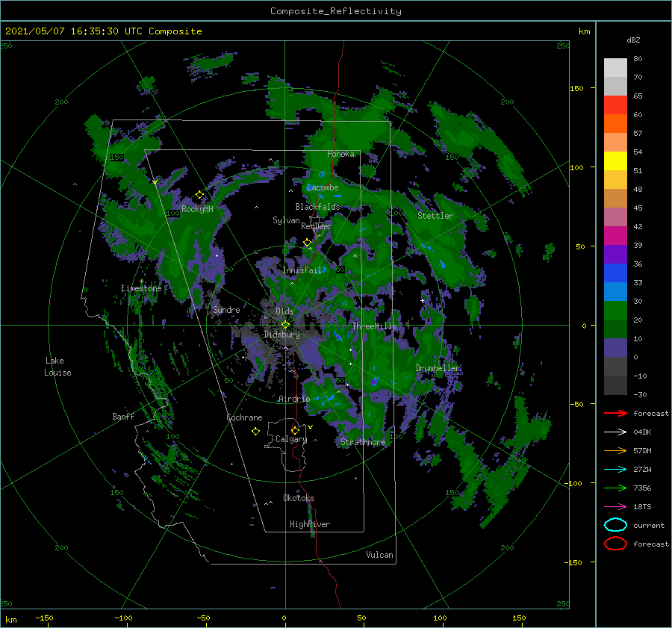Click the 150 km tick on right axis
672x628 pixels.
(576, 88)
